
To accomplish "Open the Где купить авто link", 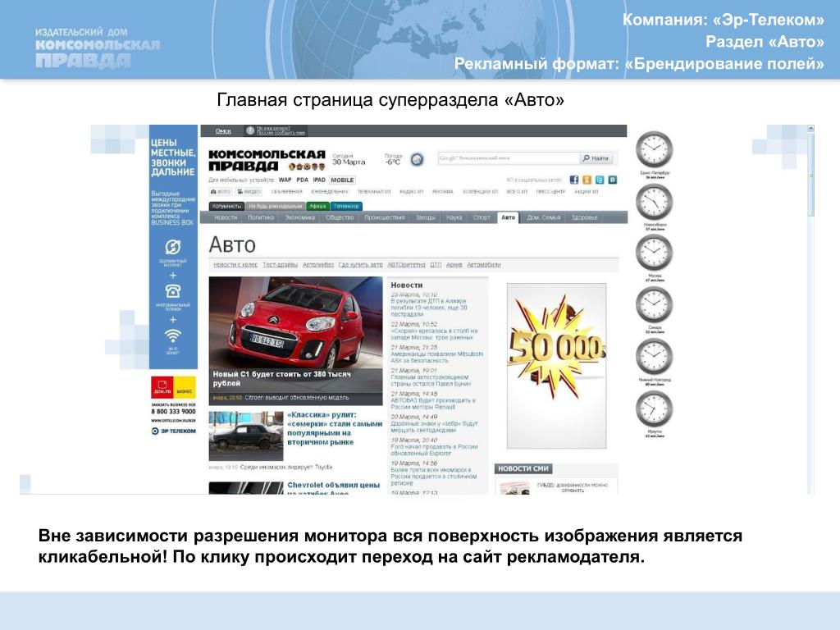I will pos(361,265).
